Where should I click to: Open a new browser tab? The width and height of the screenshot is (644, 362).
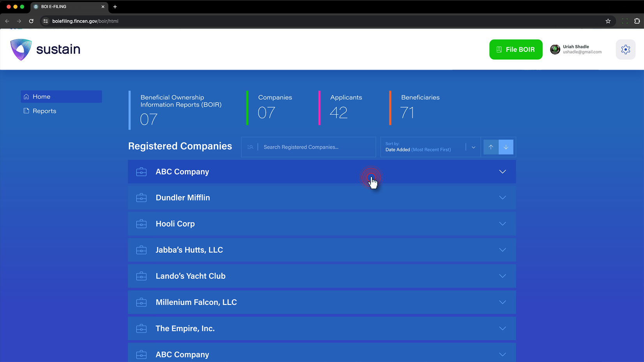point(115,7)
